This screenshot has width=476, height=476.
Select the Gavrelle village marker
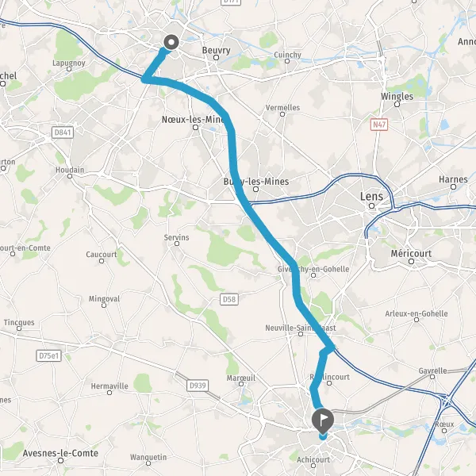432,377
